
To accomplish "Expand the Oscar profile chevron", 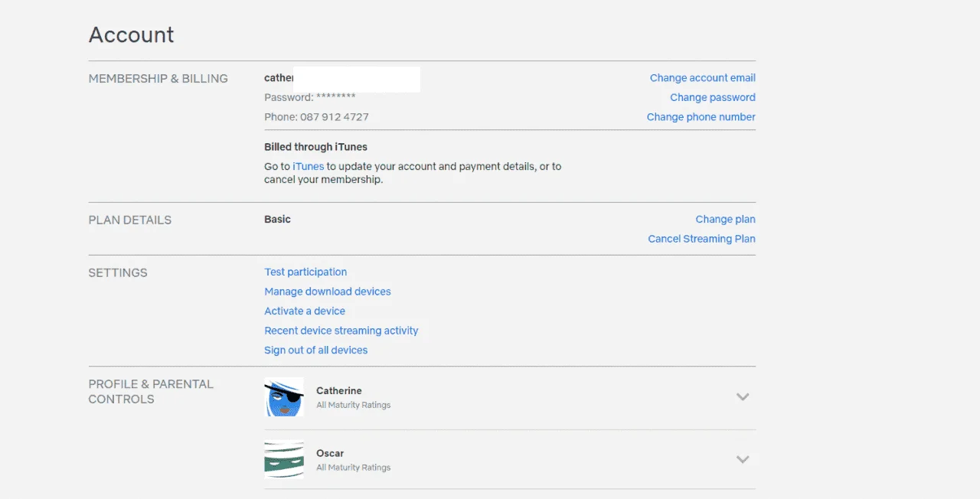I will (742, 459).
